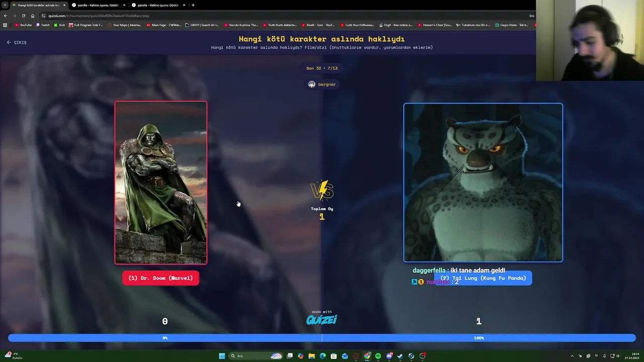Vote for Tai Lung (Kung Fu Panda) button
The image size is (644, 362).
(x=482, y=278)
